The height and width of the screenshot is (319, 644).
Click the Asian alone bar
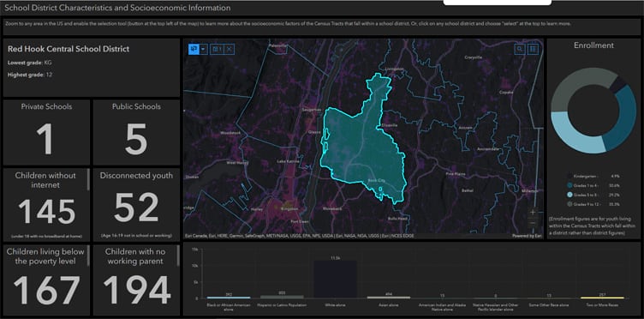[389, 298]
